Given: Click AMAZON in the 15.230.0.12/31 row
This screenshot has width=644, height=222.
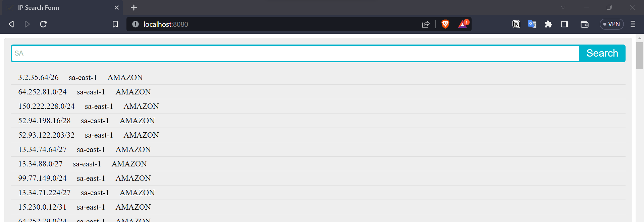Looking at the screenshot, I should tap(133, 207).
